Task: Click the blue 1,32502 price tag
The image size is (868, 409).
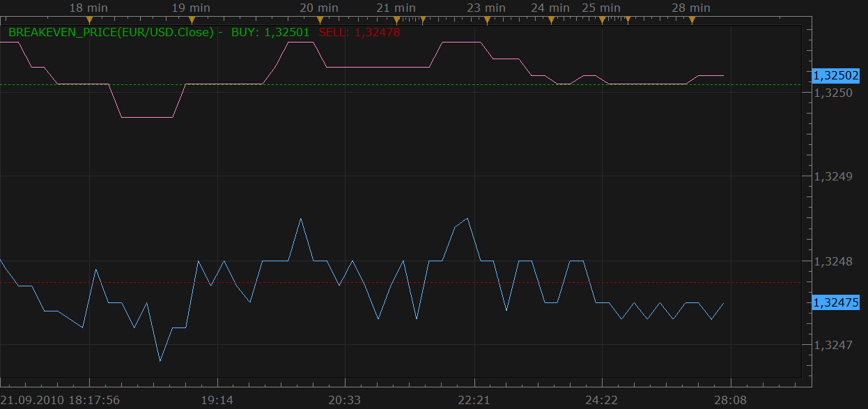Action: pos(835,75)
